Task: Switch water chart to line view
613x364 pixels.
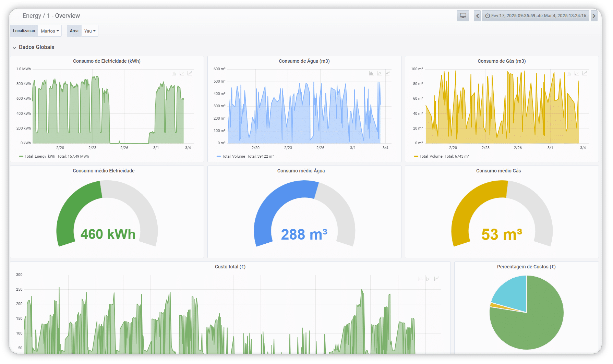Action: click(x=387, y=73)
